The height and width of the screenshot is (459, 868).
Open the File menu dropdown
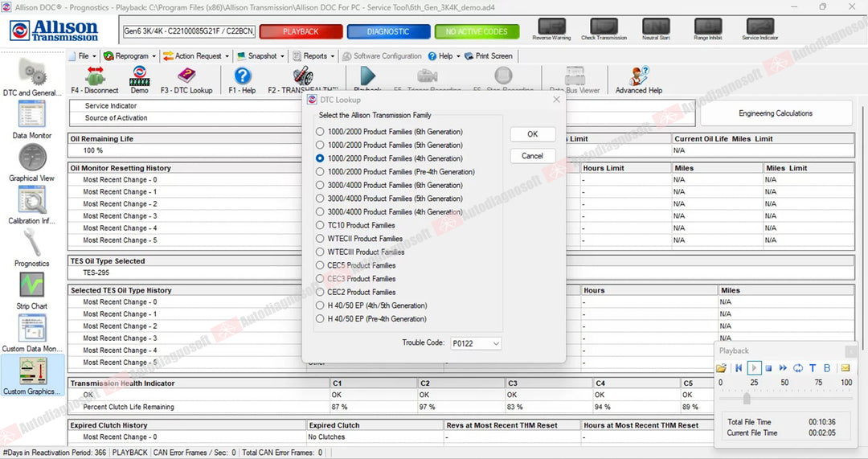(82, 56)
